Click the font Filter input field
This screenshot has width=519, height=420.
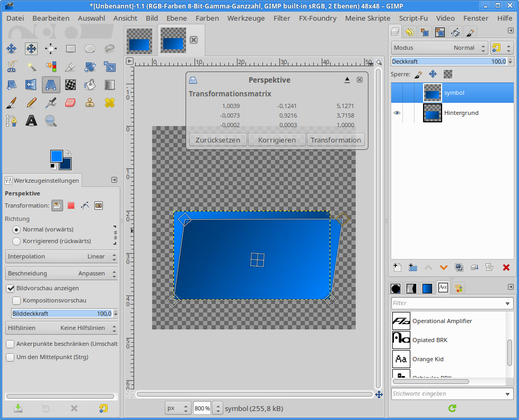coord(447,303)
